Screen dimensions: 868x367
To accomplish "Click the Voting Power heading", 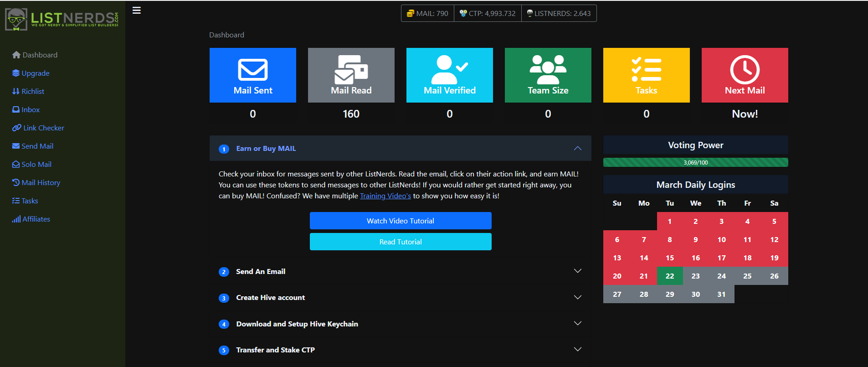I will click(x=696, y=145).
